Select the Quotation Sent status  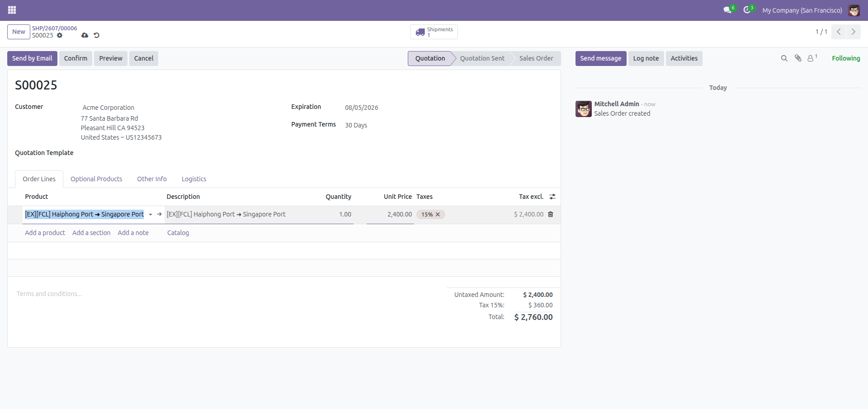(x=482, y=58)
